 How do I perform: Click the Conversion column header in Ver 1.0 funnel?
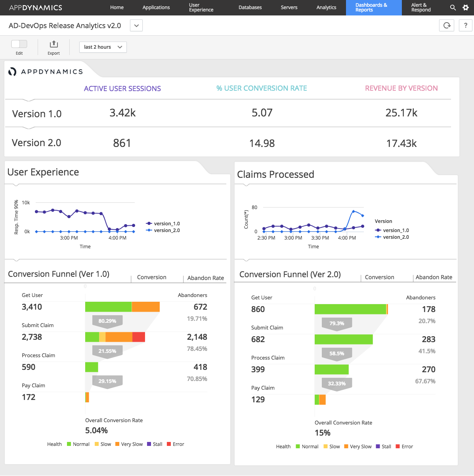coord(152,277)
